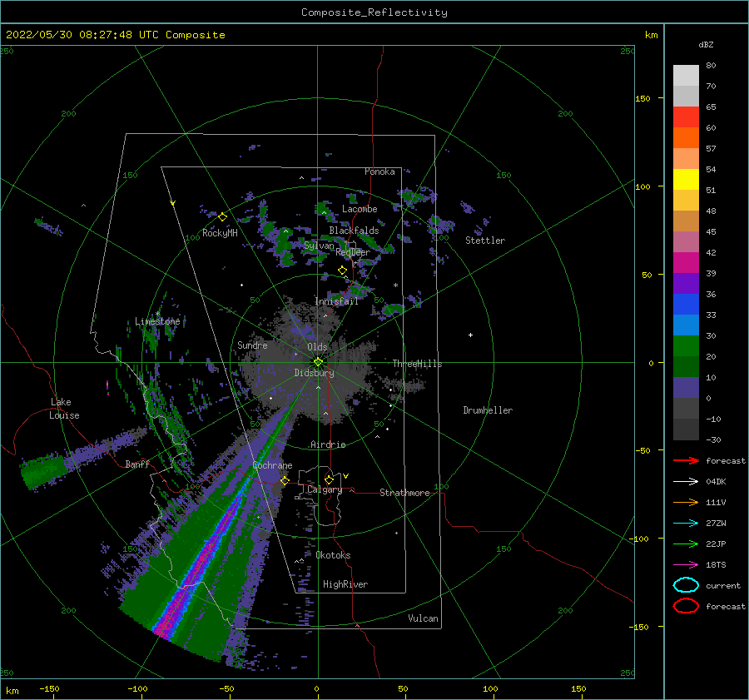Click the light gray 80 dBZ swatch

[686, 76]
